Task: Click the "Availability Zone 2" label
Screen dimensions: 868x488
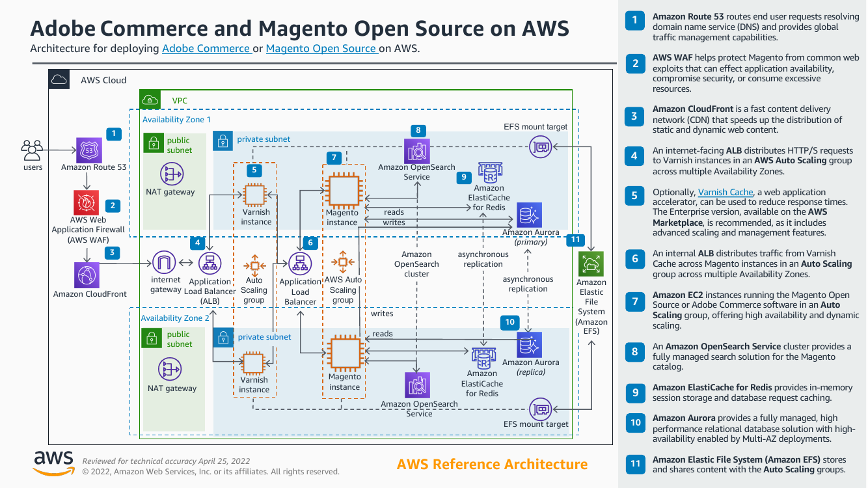Action: (x=175, y=318)
